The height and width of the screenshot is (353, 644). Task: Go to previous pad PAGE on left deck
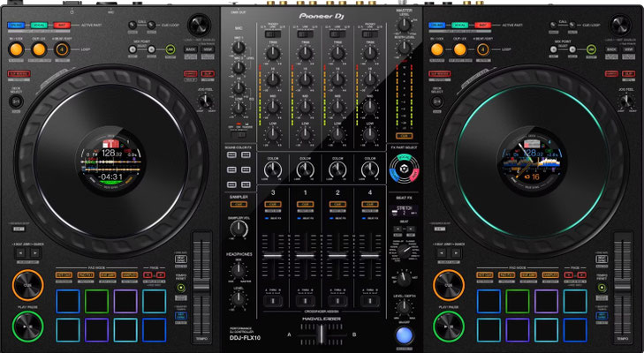click(x=148, y=275)
